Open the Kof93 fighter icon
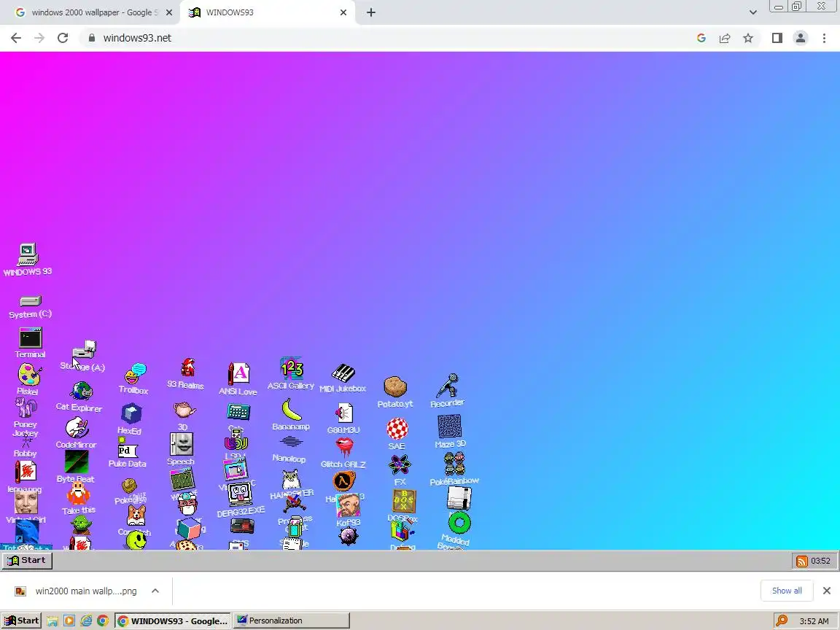 tap(349, 505)
